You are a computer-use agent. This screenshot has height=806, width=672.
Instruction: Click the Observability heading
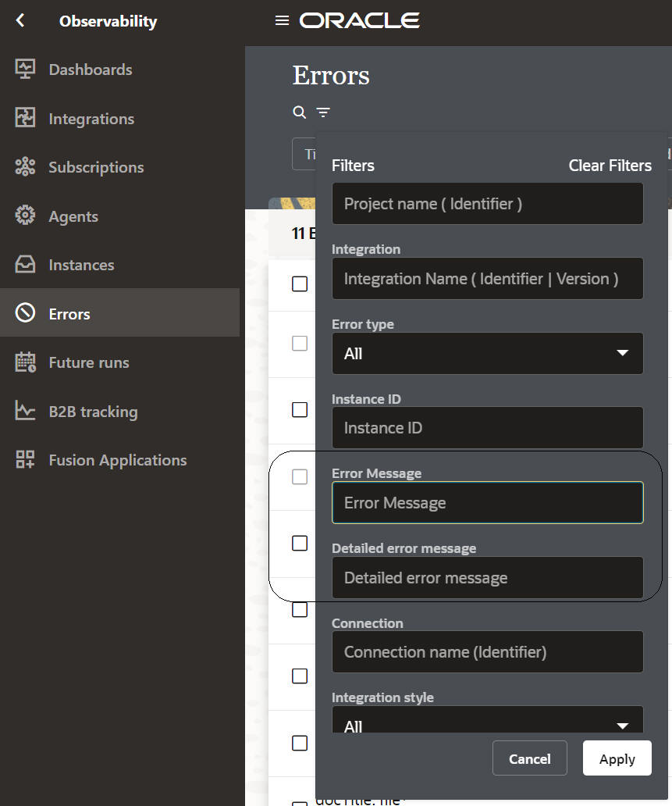click(x=108, y=21)
